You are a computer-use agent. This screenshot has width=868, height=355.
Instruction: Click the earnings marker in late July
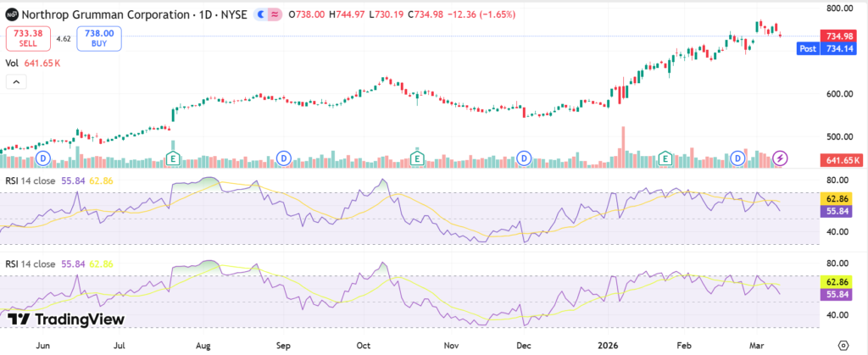click(x=173, y=158)
